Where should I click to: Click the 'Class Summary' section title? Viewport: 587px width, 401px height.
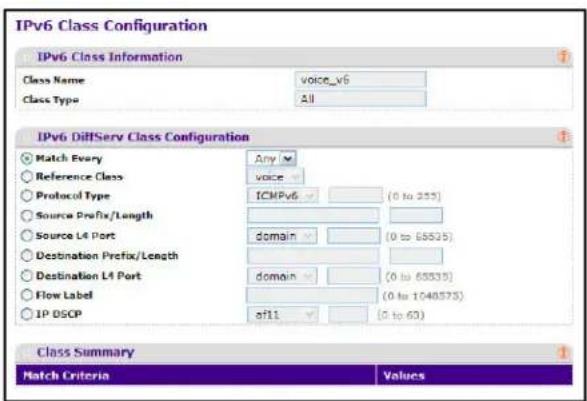85,352
